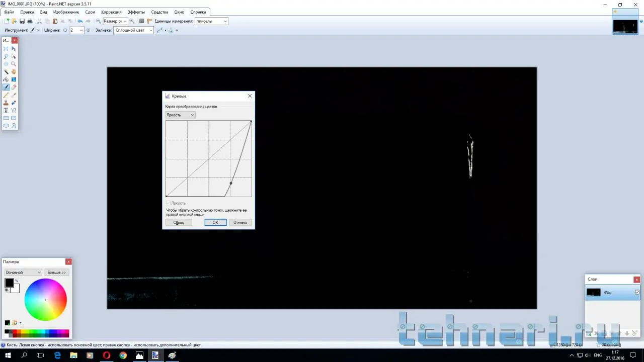The height and width of the screenshot is (362, 644).
Task: Choose the Paint Bucket tool
Action: (x=6, y=79)
